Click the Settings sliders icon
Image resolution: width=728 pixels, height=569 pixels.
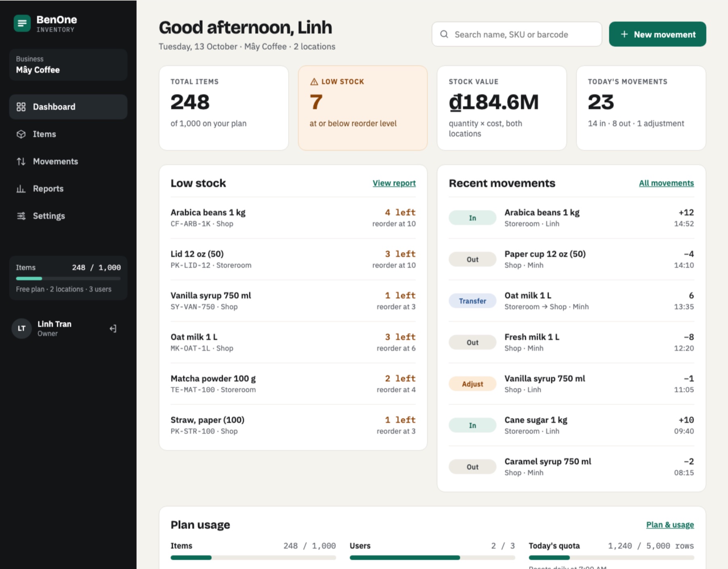pos(21,216)
